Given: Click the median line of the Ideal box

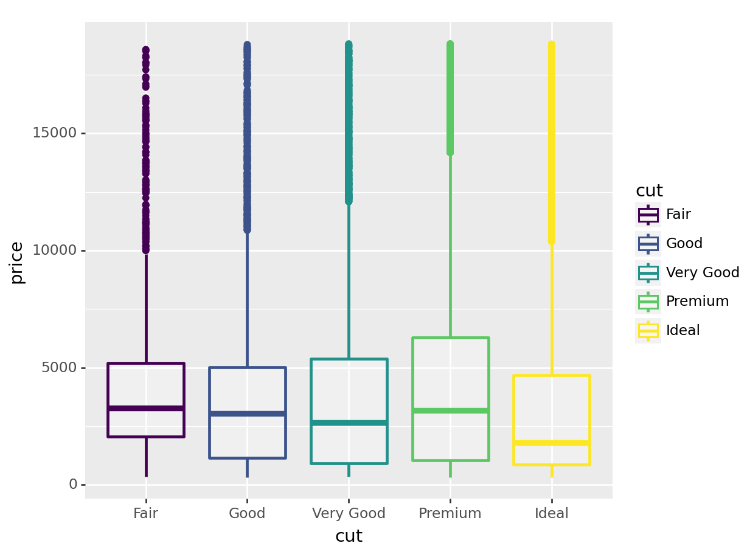Looking at the screenshot, I should [x=552, y=443].
